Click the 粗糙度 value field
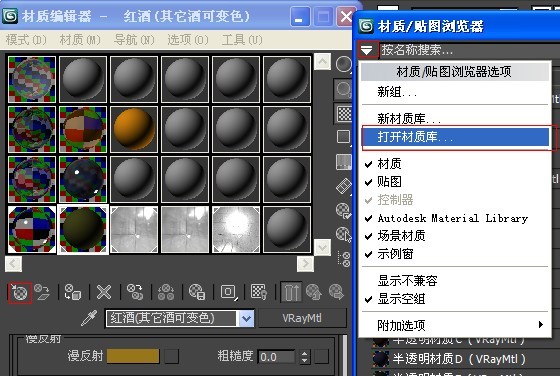Screen dimensions: 560x376 (276, 357)
